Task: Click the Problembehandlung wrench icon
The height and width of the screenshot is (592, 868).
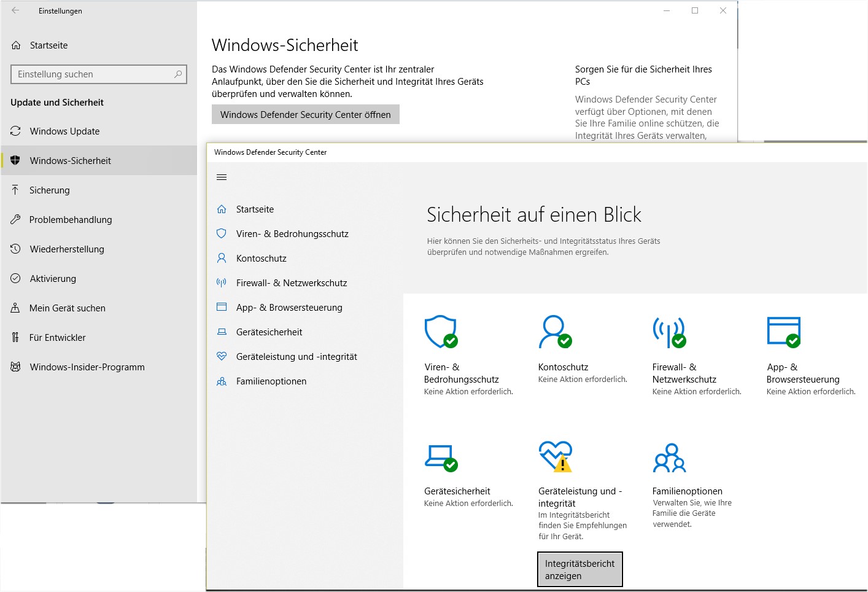Action: point(16,219)
